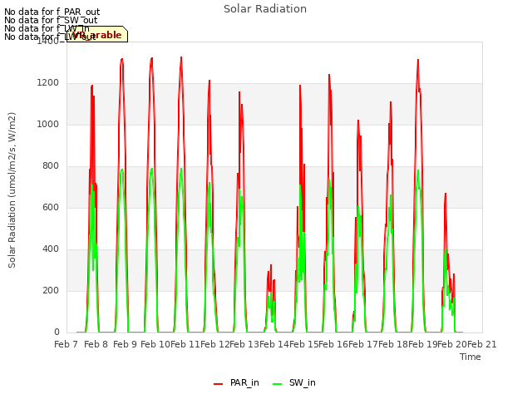Click the Feb 10 PAR_in peak near 1330

[x=181, y=57]
